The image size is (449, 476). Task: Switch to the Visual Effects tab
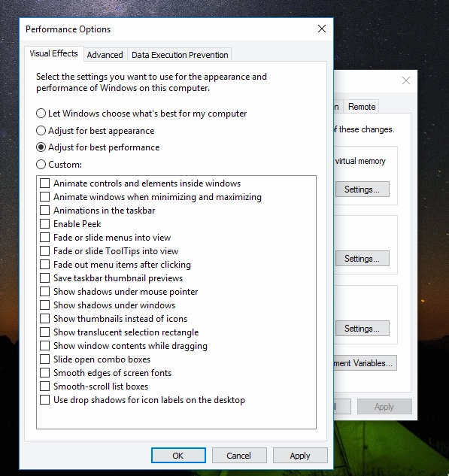coord(53,53)
